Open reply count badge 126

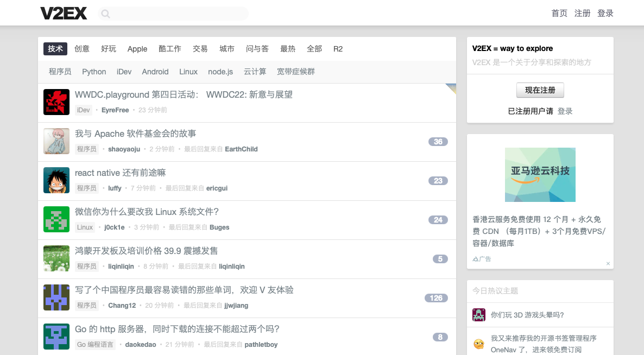click(436, 298)
